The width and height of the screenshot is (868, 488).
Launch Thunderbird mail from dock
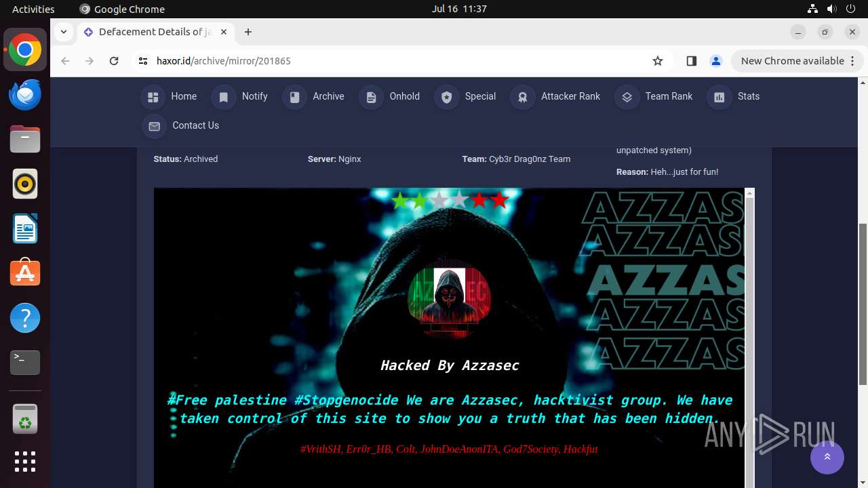tap(25, 94)
